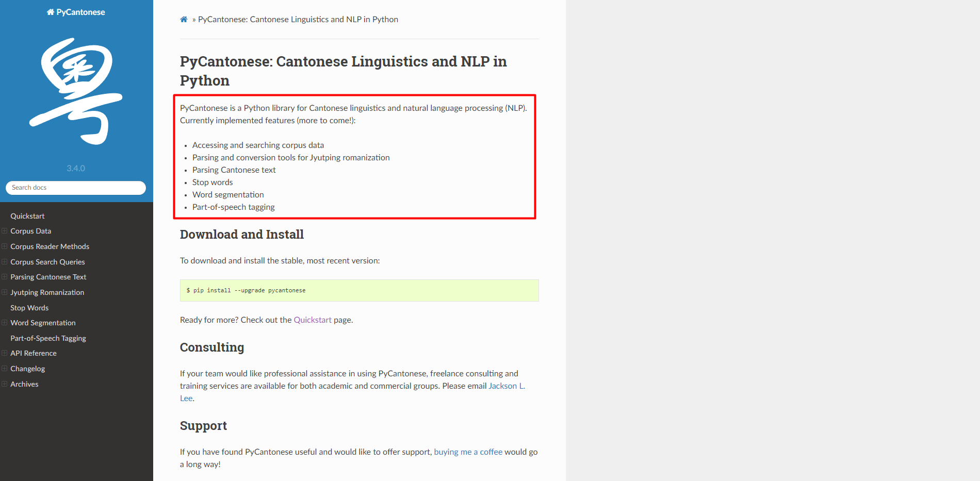The width and height of the screenshot is (980, 481).
Task: Open Quickstart in the sidebar
Action: point(27,216)
